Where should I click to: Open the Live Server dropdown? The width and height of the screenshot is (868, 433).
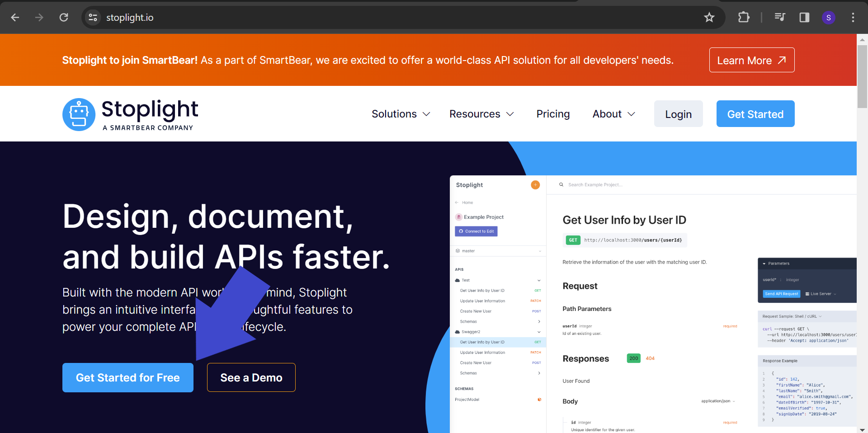coord(821,294)
